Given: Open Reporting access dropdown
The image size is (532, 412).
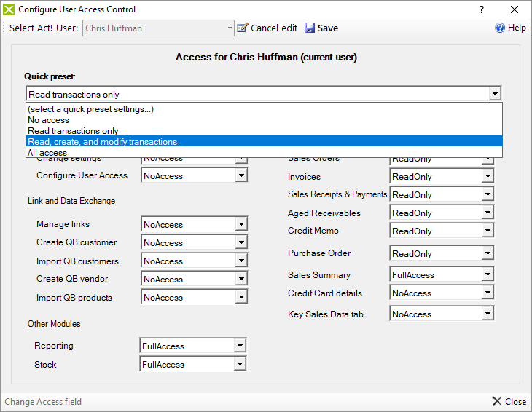Looking at the screenshot, I should [240, 346].
